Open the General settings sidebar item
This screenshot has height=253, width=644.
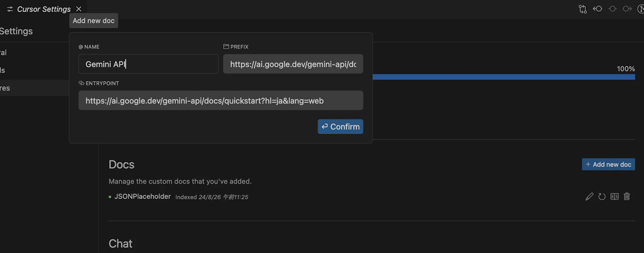coord(4,53)
